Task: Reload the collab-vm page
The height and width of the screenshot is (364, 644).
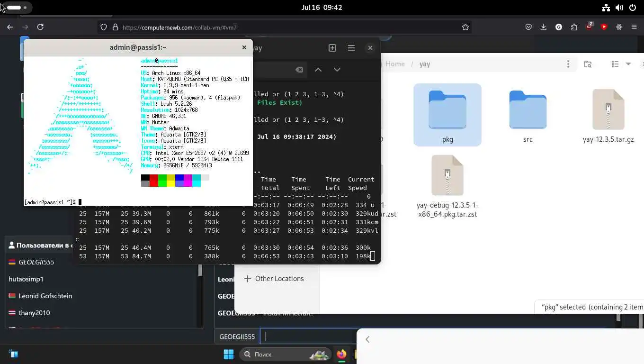Action: (40, 27)
